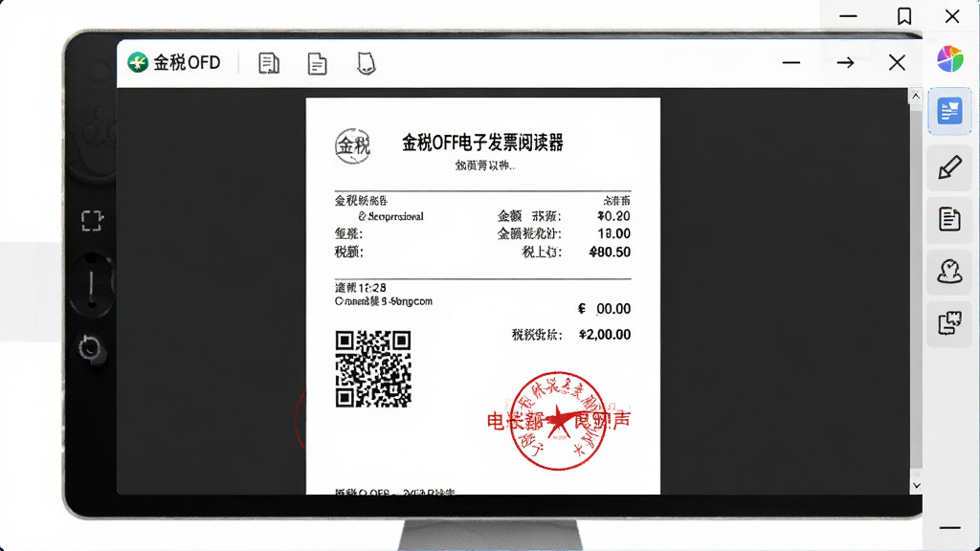Click the value 18.00 on the invoice
The width and height of the screenshot is (980, 551).
click(x=613, y=233)
